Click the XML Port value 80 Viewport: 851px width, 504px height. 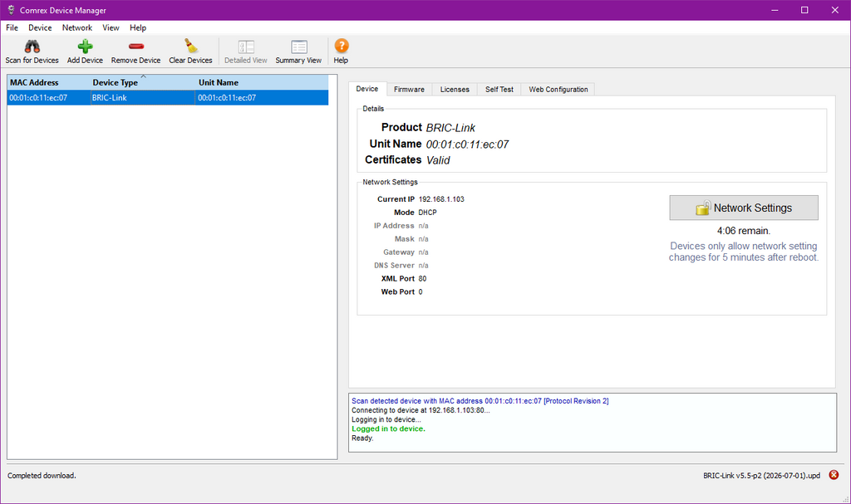[422, 278]
